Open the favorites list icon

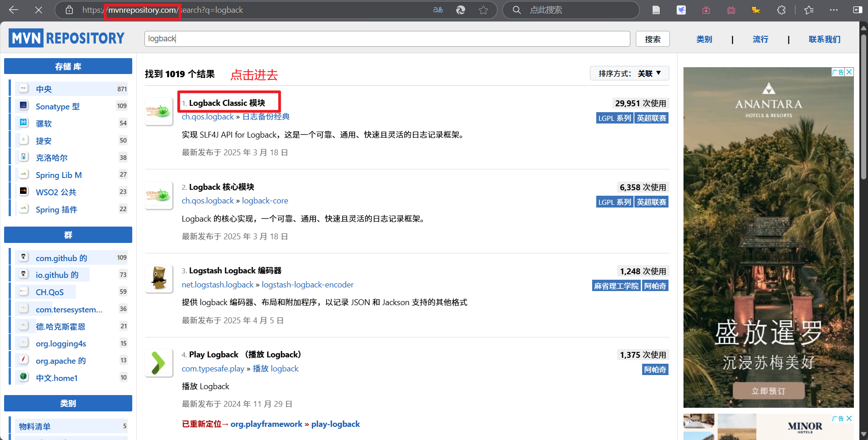coord(809,10)
